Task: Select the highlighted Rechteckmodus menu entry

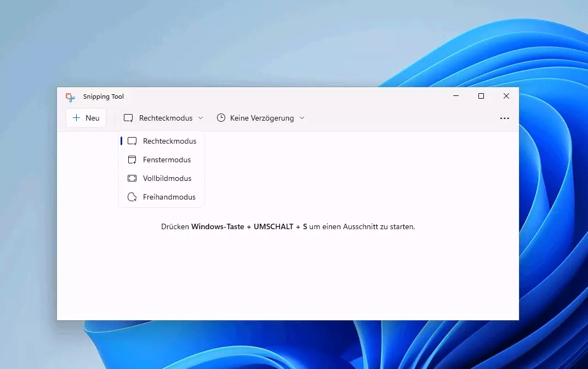Action: [x=169, y=141]
